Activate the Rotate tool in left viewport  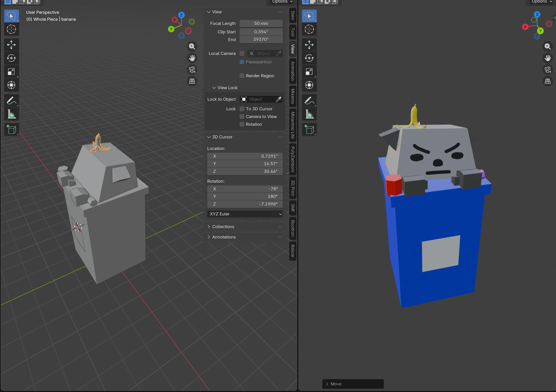pyautogui.click(x=11, y=58)
